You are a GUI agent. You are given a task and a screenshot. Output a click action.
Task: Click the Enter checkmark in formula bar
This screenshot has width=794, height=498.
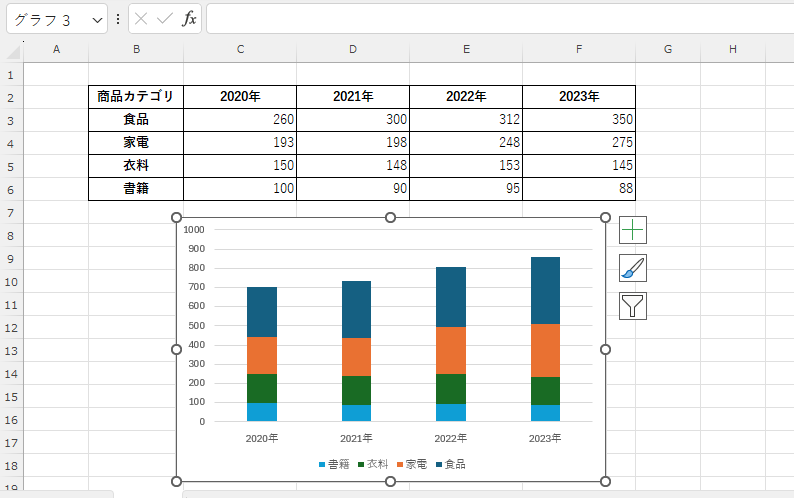click(165, 19)
